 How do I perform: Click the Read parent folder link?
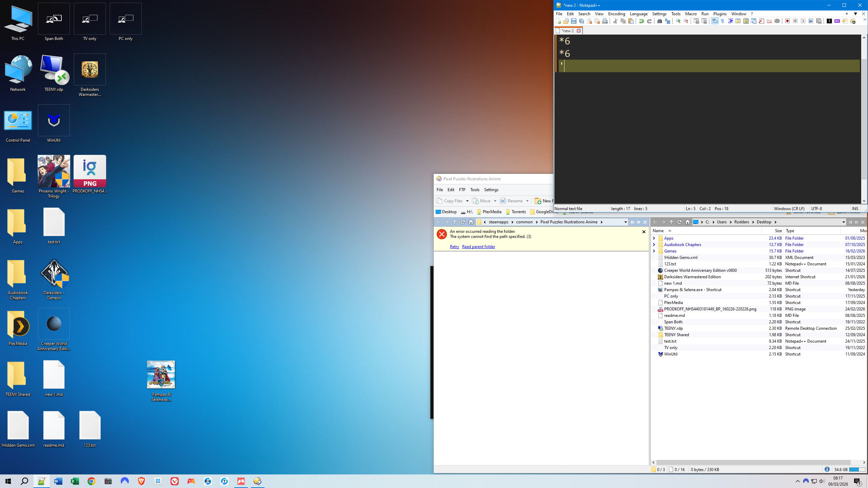(478, 247)
